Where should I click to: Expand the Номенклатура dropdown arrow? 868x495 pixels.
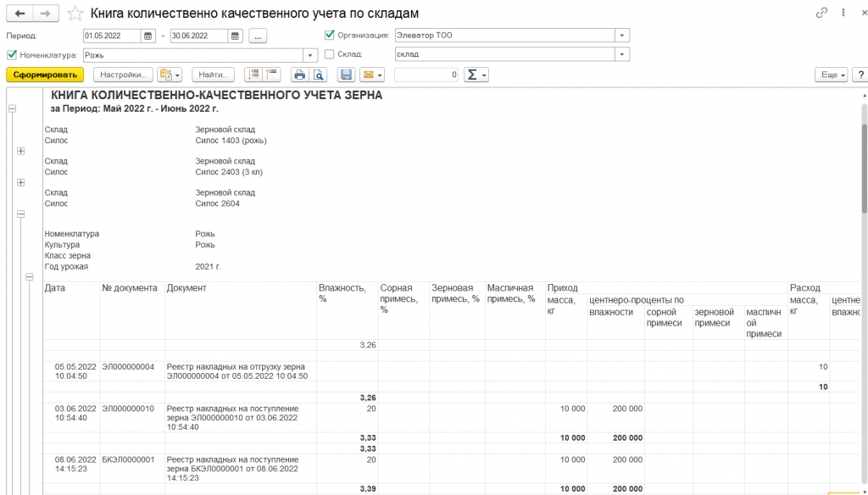point(311,54)
